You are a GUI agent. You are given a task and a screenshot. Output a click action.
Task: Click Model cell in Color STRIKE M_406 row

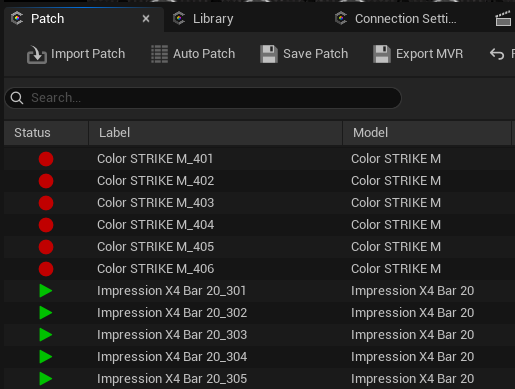(396, 269)
